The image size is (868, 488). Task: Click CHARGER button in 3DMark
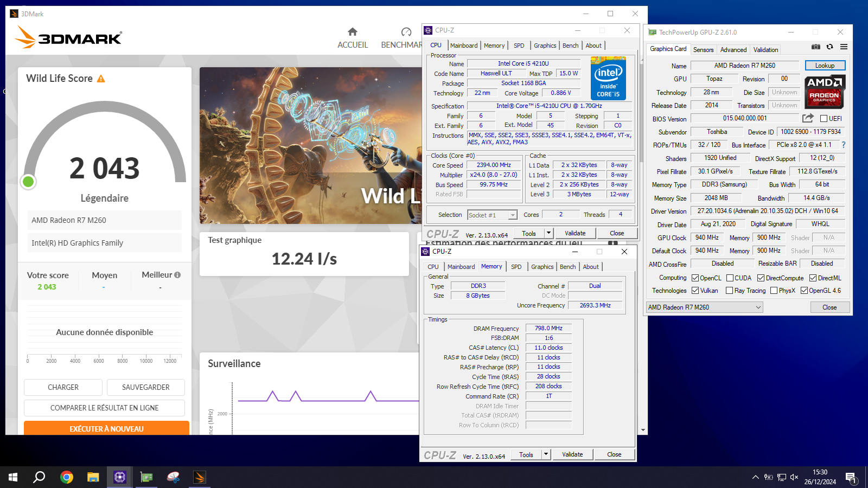pos(63,387)
